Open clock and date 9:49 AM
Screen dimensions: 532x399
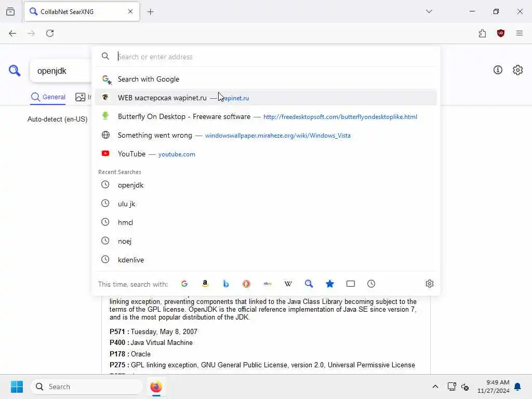click(494, 387)
